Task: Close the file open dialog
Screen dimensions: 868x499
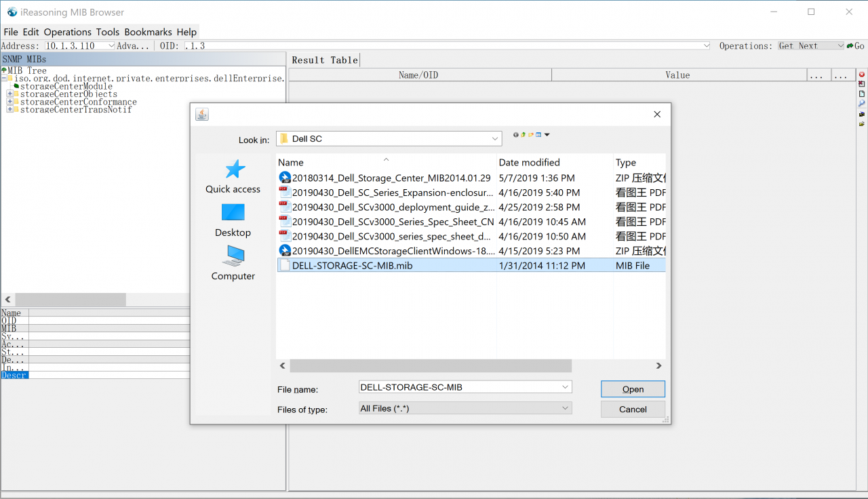Action: [656, 114]
